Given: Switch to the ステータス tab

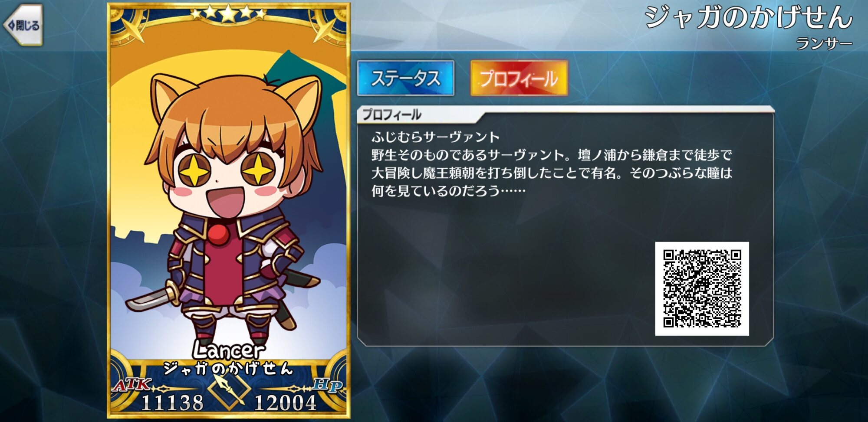Looking at the screenshot, I should (x=406, y=79).
